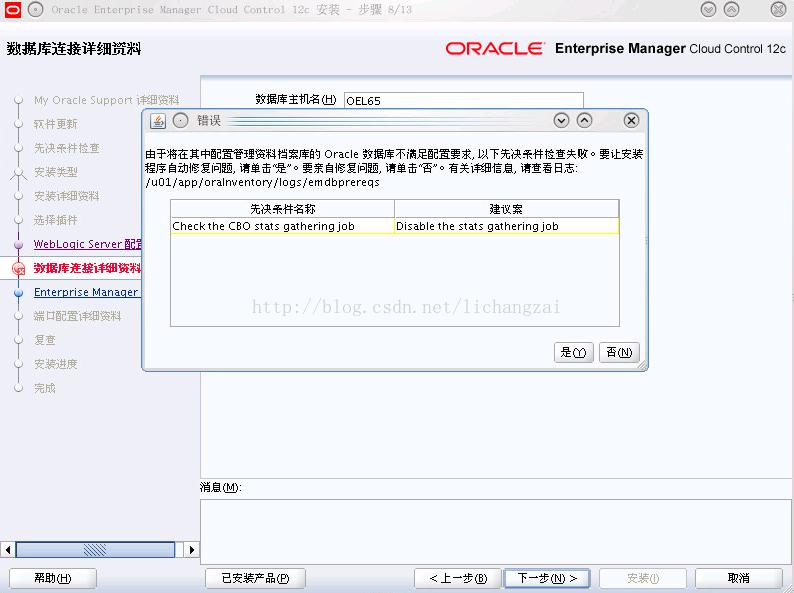Select the Check the CBO stats gathering job row
Image resolution: width=794 pixels, height=593 pixels.
point(394,226)
